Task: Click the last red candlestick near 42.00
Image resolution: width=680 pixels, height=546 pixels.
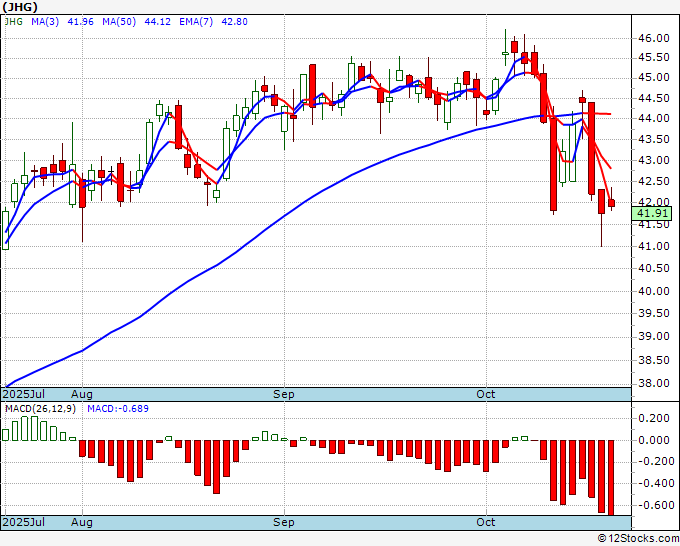Action: (x=611, y=200)
